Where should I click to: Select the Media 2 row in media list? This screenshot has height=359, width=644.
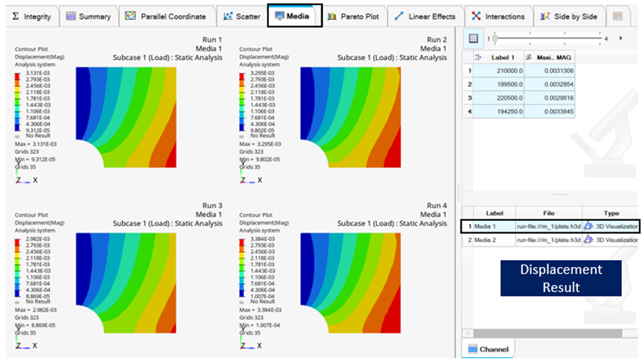(x=550, y=240)
